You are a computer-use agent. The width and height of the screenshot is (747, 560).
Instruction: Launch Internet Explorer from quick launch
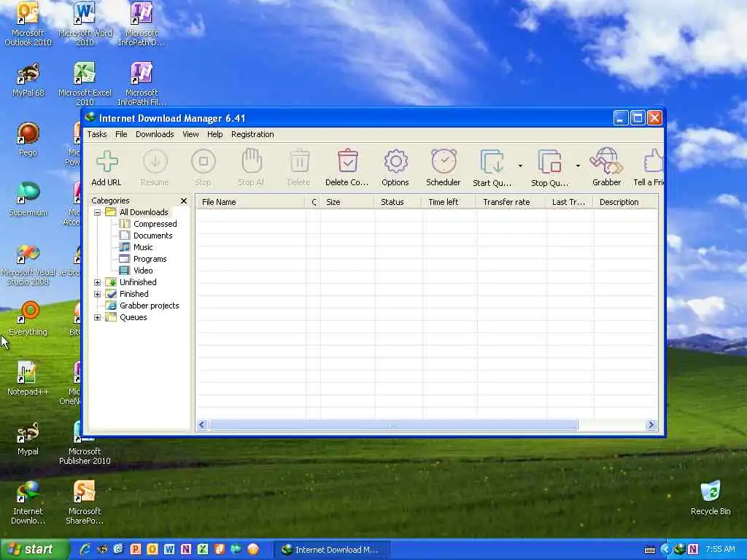pyautogui.click(x=85, y=549)
